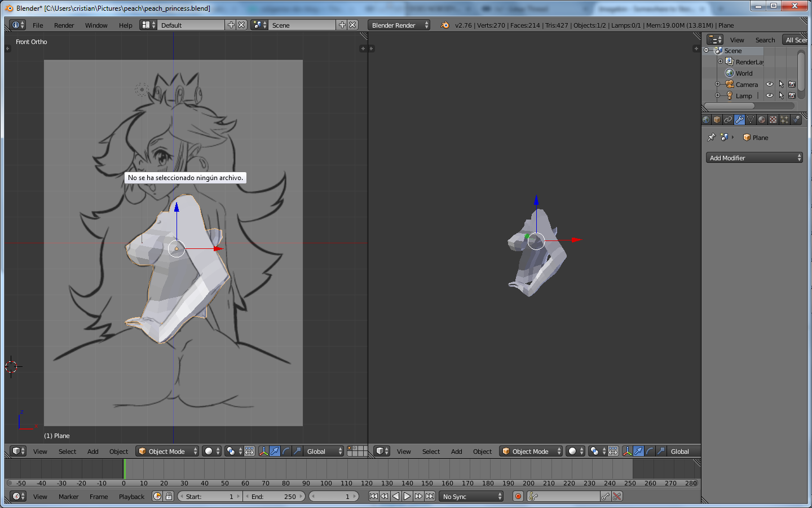
Task: Hide the Camera with its eye icon
Action: click(770, 84)
